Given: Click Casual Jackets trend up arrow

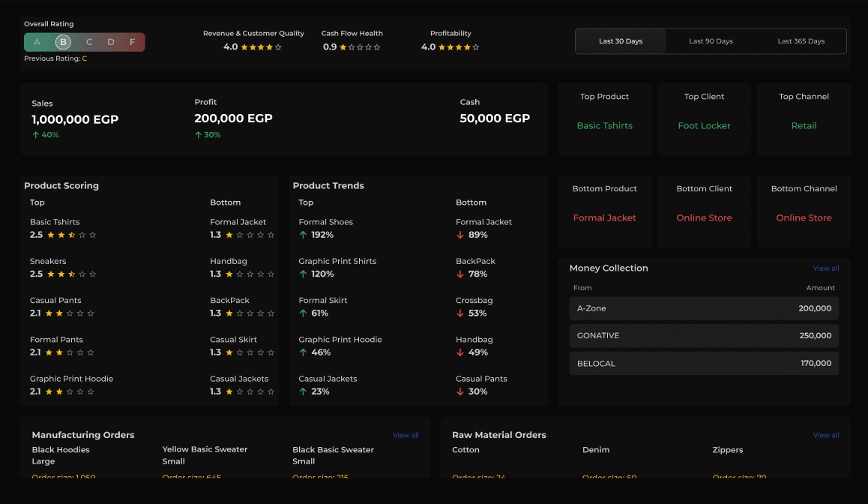Looking at the screenshot, I should [303, 391].
